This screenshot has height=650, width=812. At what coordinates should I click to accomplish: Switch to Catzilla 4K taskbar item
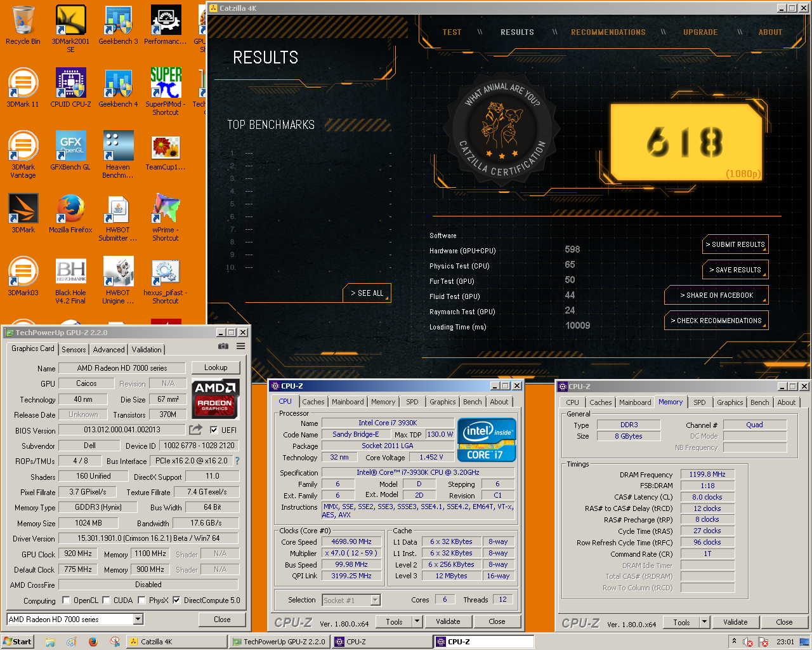176,642
